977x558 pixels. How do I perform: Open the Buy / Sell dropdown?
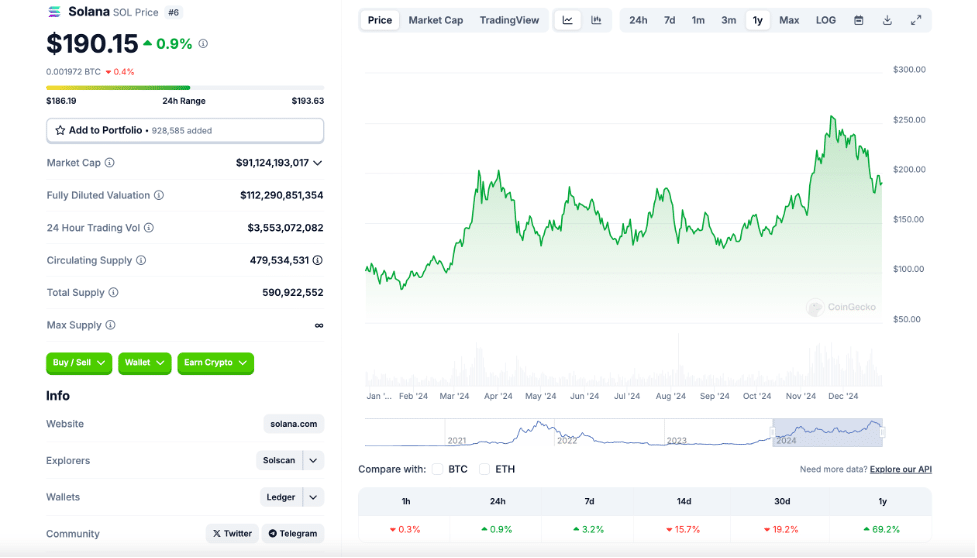(79, 362)
